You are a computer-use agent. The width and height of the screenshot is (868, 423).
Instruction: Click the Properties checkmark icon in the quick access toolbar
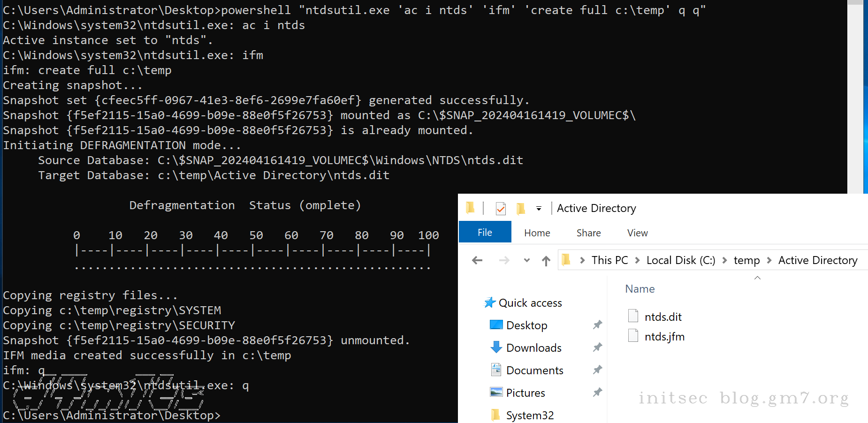(501, 208)
